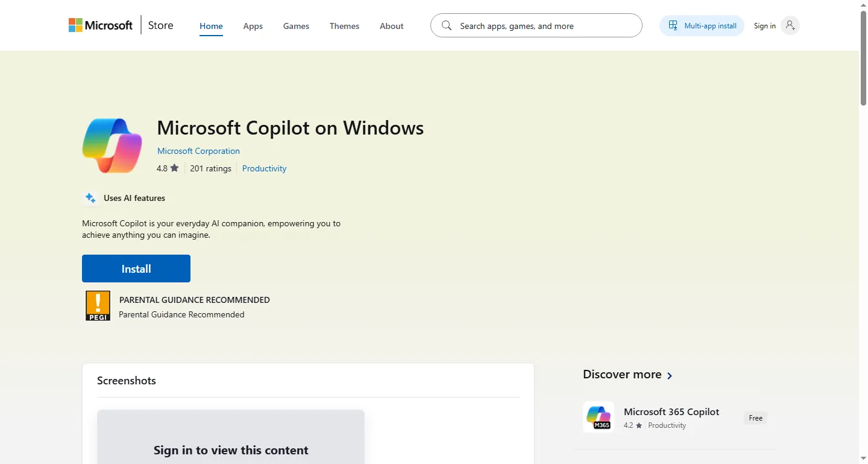Click the Microsoft 365 Copilot app icon
868x464 pixels.
[x=599, y=417]
